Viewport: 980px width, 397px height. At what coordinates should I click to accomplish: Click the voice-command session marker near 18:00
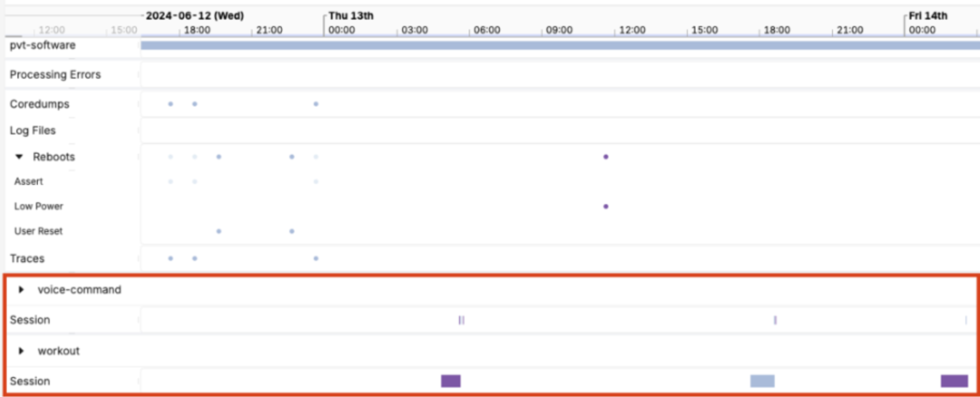click(x=775, y=320)
